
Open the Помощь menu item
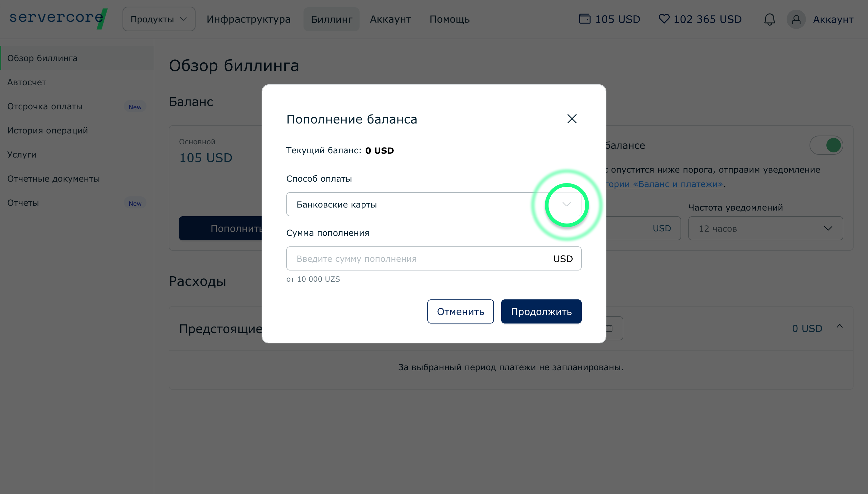tap(449, 19)
